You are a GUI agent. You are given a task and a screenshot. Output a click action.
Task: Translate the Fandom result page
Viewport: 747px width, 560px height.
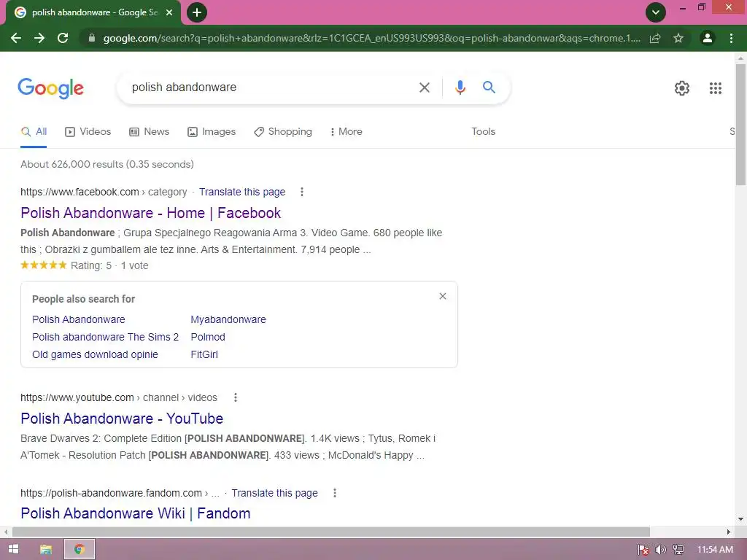tap(274, 493)
